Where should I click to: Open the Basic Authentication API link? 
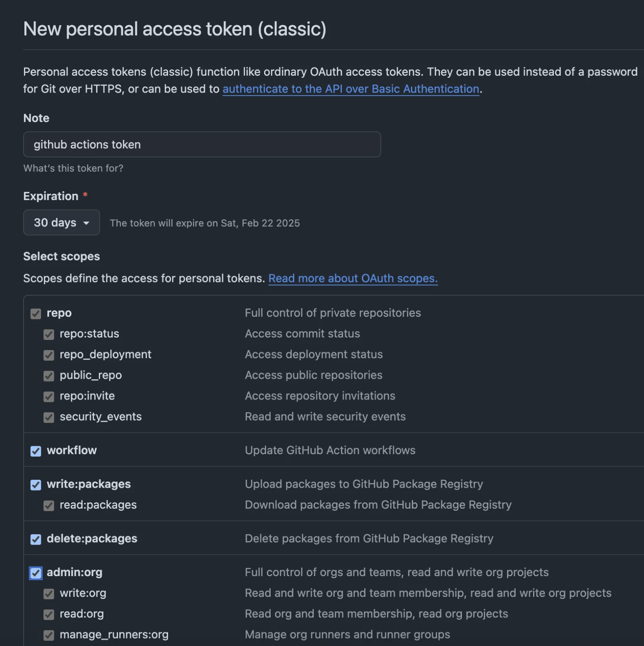[351, 89]
